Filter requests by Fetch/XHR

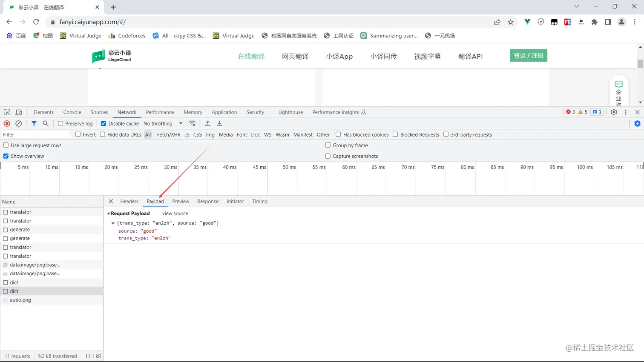(169, 134)
